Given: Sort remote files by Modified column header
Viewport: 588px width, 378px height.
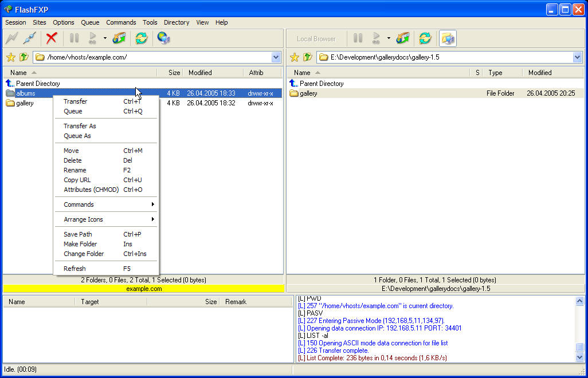Looking at the screenshot, I should [x=200, y=73].
